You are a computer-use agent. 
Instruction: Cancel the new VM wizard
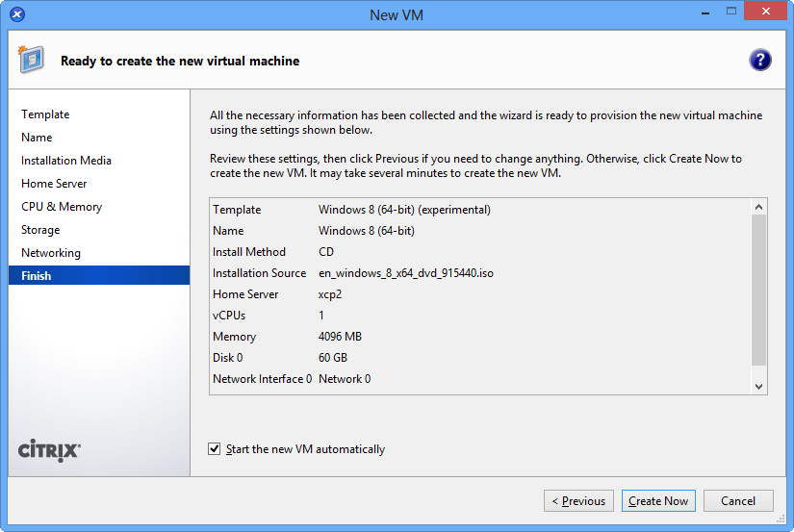pyautogui.click(x=738, y=501)
